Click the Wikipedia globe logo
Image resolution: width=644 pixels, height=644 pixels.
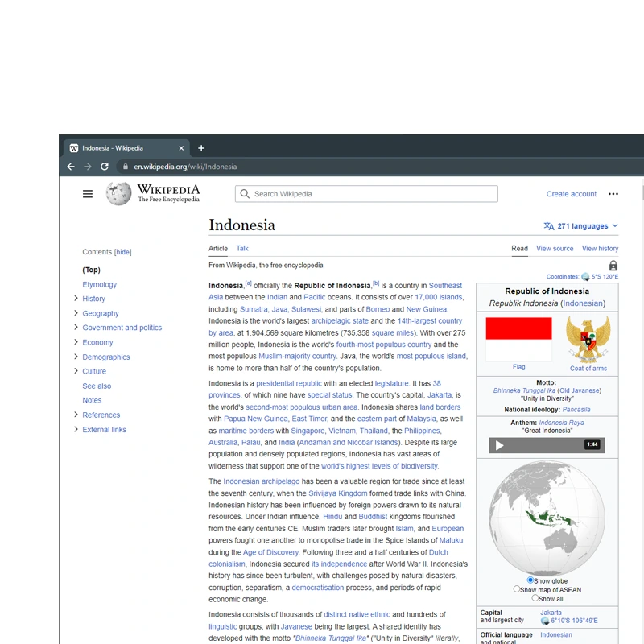click(118, 193)
